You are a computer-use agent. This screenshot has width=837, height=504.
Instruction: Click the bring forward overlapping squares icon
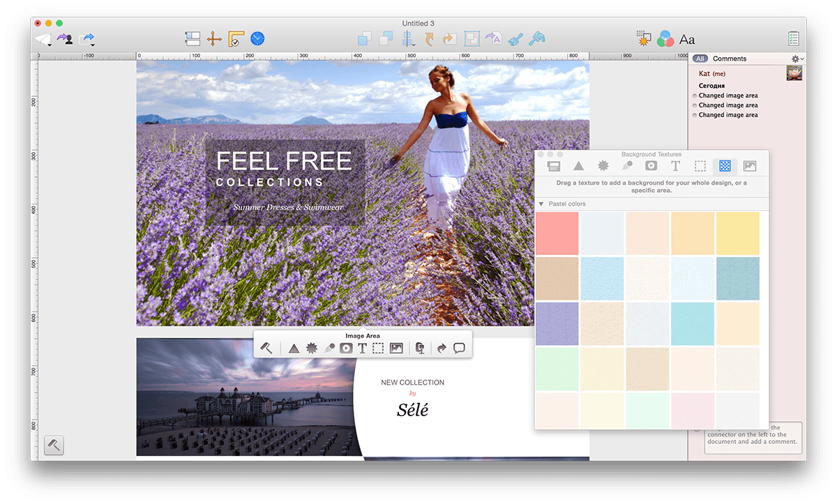[x=364, y=39]
